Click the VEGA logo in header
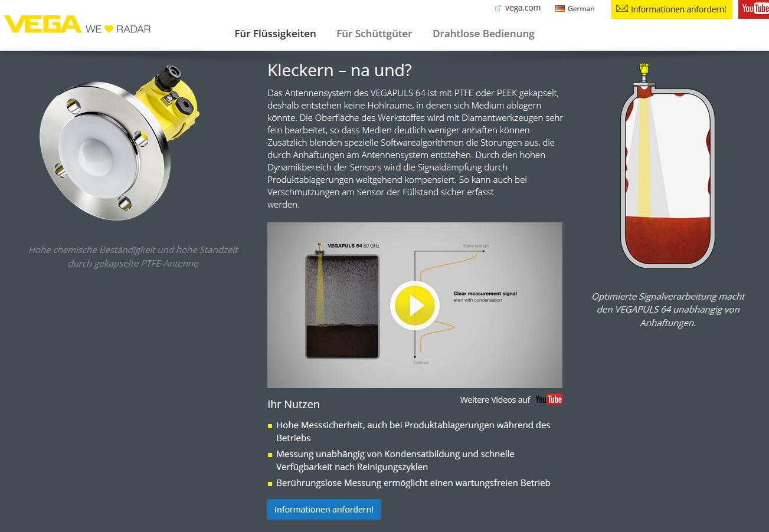 point(42,24)
